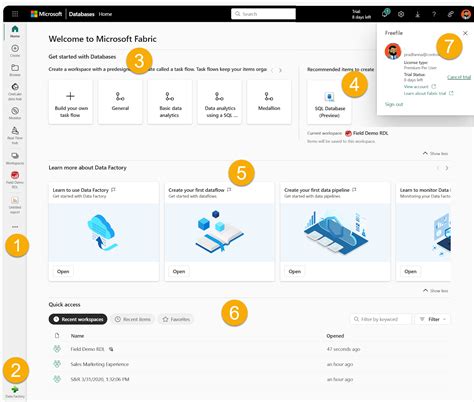Select the Recent workspaces tab
The image size is (474, 402).
coord(78,319)
